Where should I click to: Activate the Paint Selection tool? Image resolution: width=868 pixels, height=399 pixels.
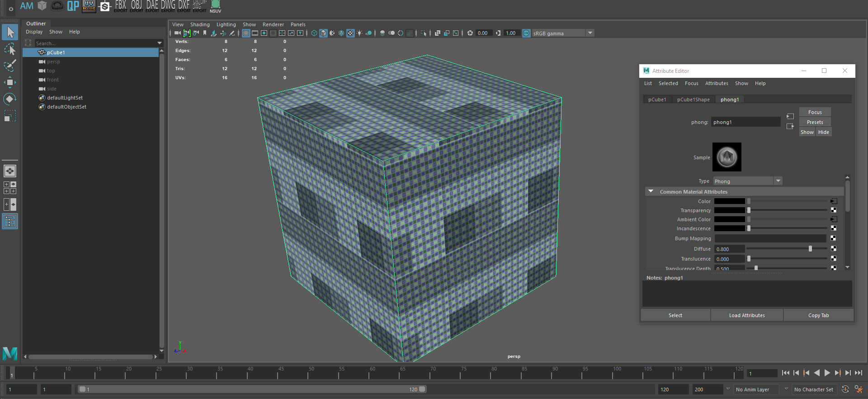(x=9, y=66)
